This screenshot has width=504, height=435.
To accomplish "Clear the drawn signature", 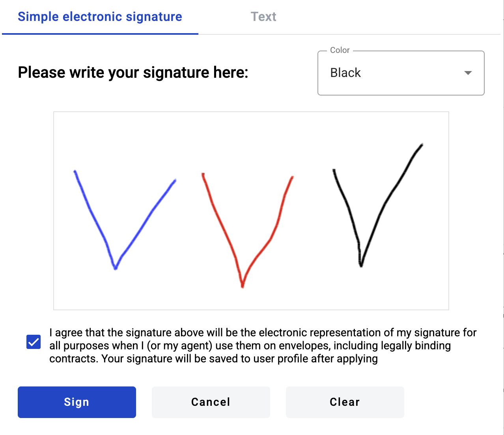I will [x=344, y=402].
